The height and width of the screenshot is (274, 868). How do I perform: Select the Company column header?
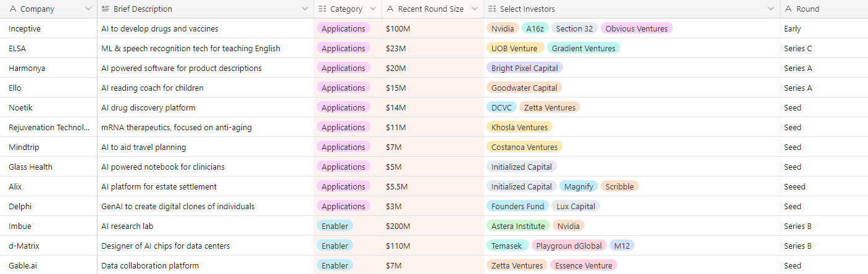coord(49,9)
